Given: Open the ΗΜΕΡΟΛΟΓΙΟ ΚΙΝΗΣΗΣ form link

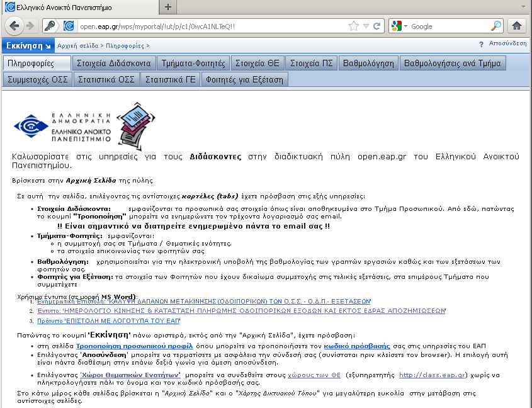Looking at the screenshot, I should tap(241, 311).
